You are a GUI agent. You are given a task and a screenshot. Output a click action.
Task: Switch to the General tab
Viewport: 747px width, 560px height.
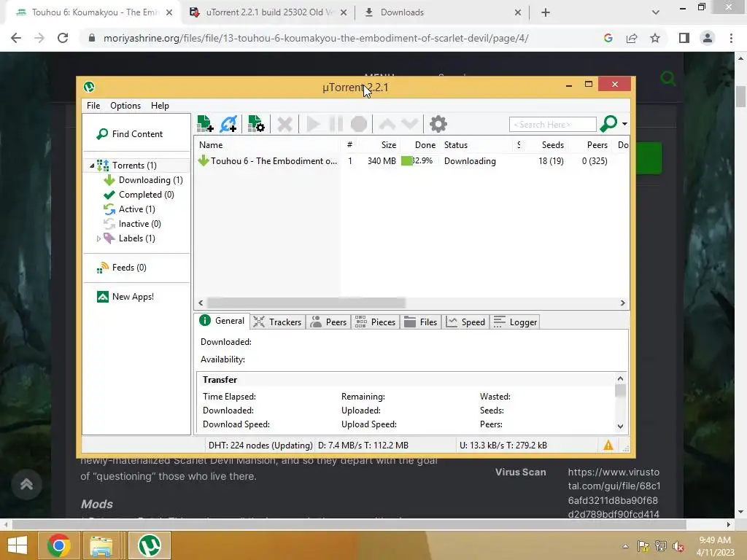(222, 321)
